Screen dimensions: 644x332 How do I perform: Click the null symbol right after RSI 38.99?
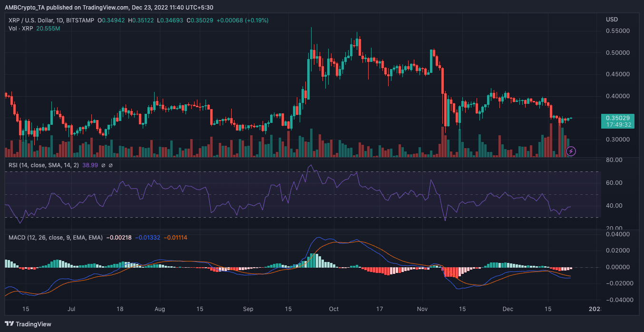pos(104,165)
